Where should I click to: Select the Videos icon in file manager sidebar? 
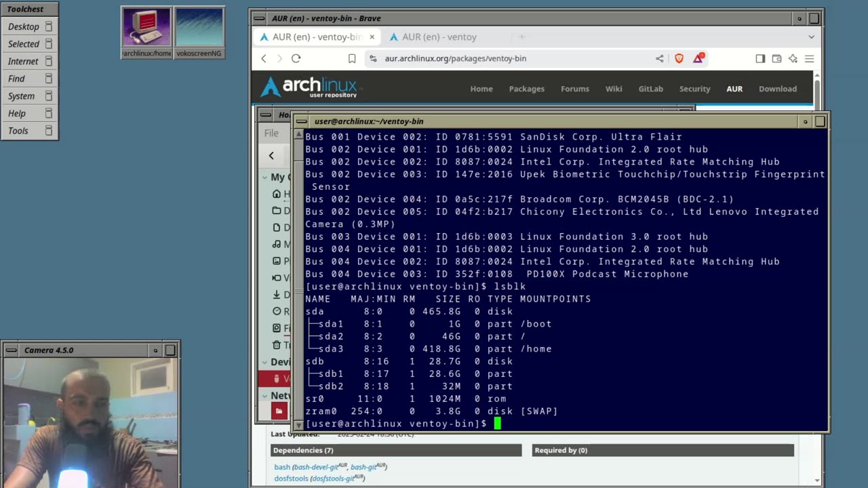[277, 278]
